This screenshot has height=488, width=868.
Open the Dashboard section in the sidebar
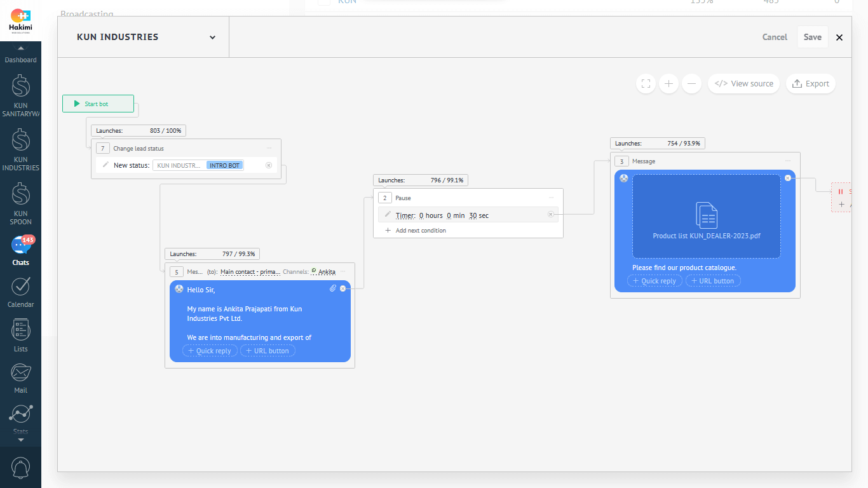pyautogui.click(x=20, y=60)
